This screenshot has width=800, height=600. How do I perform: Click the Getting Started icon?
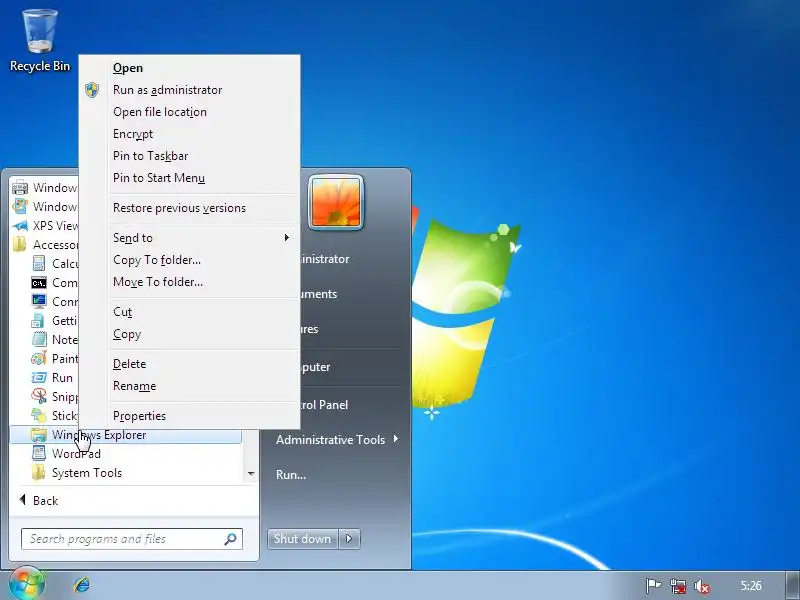38,320
